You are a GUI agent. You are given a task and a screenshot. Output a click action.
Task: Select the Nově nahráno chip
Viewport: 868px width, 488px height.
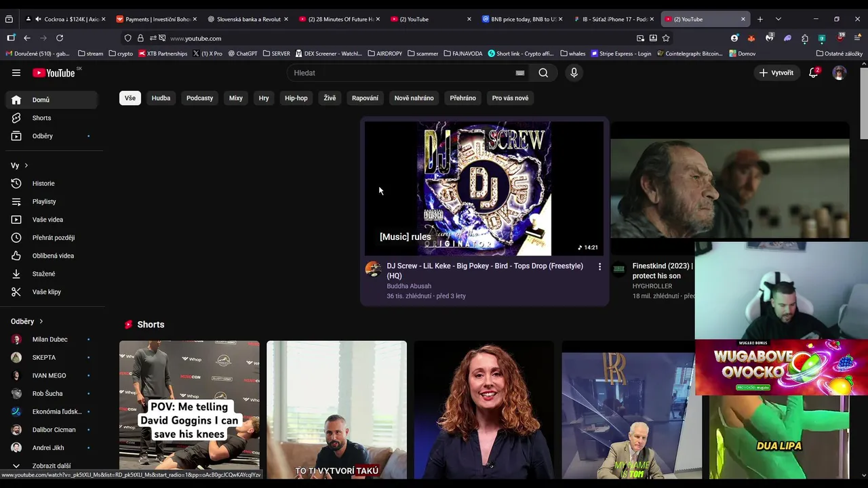pos(414,98)
